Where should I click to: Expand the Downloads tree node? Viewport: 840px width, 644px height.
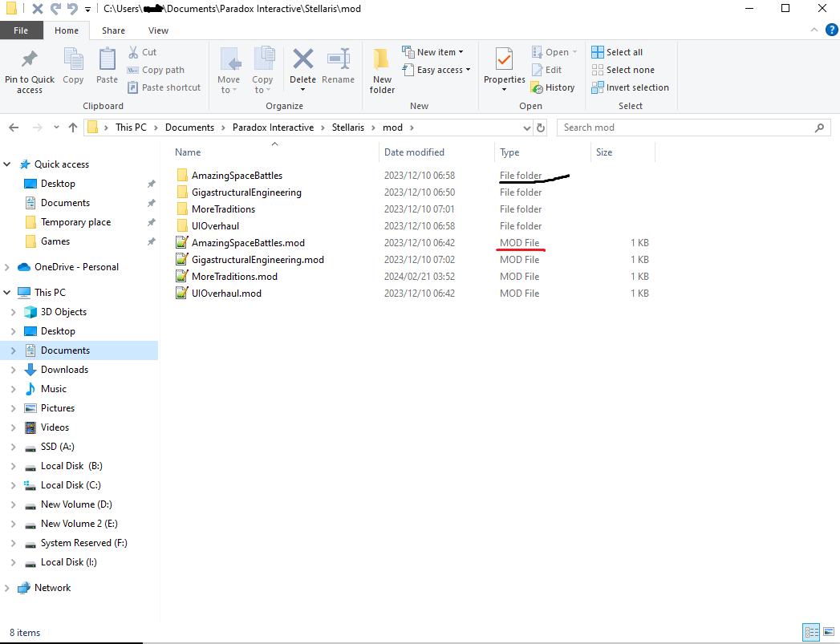pos(13,370)
